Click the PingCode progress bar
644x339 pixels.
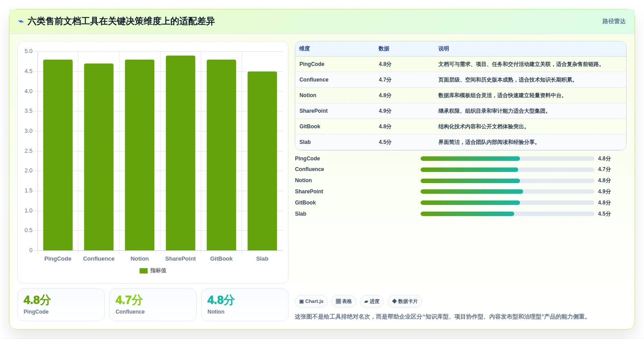pyautogui.click(x=508, y=159)
